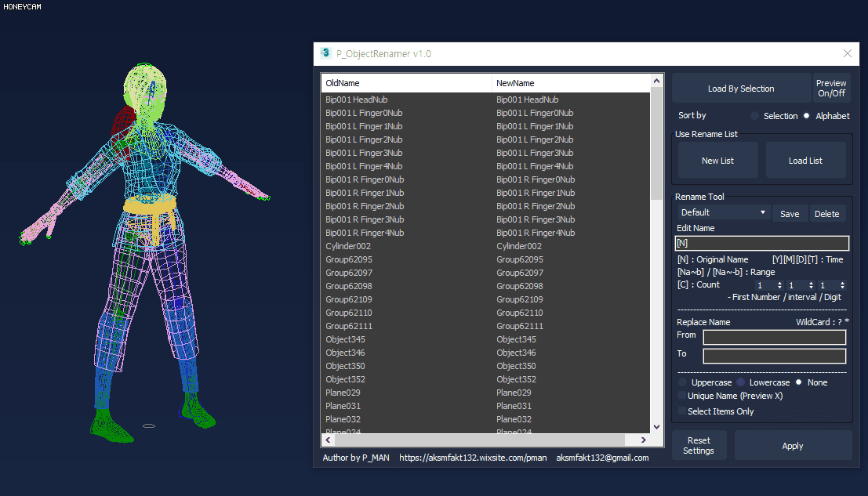This screenshot has height=496, width=868.
Task: Select 'Group62098' in OldName column
Action: pos(349,286)
